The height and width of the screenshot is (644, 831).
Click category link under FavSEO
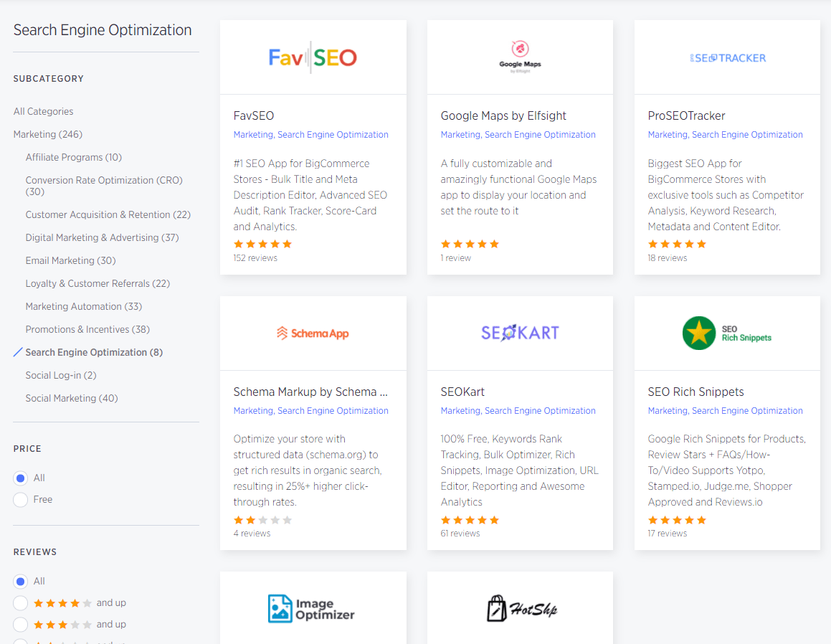coord(311,135)
